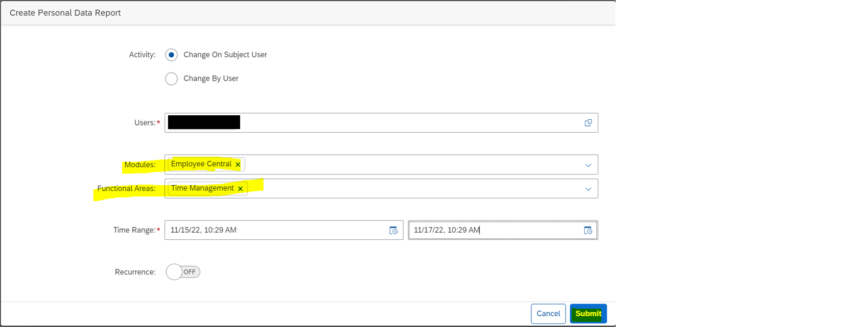Click the Submit button

point(589,314)
